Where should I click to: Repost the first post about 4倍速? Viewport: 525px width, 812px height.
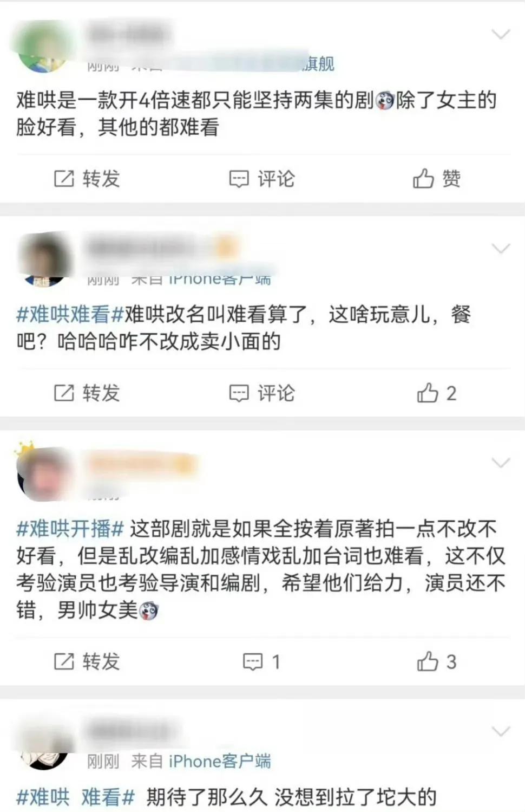click(87, 179)
